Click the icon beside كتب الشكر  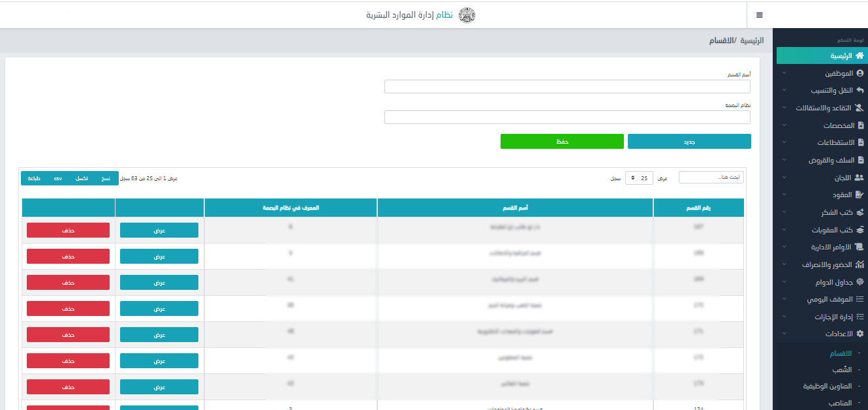860,212
